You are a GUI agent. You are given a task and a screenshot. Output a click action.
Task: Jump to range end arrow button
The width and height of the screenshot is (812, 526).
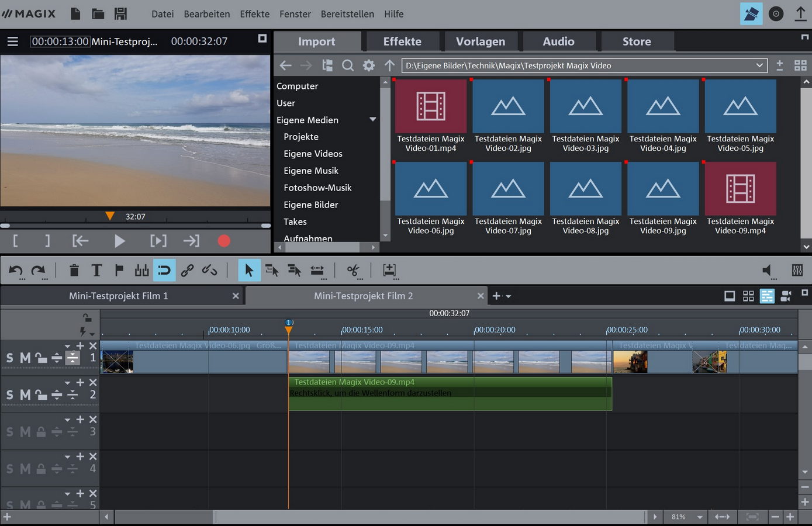coord(191,241)
